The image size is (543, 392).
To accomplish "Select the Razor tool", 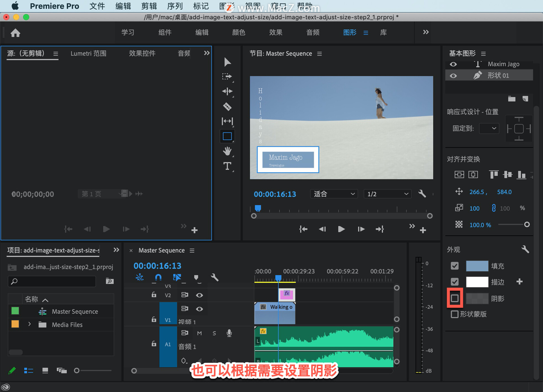I will coord(227,107).
